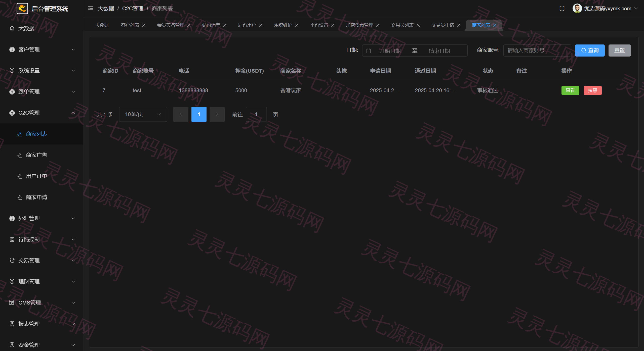
Task: Close the active 商家列表 tab
Action: (495, 25)
